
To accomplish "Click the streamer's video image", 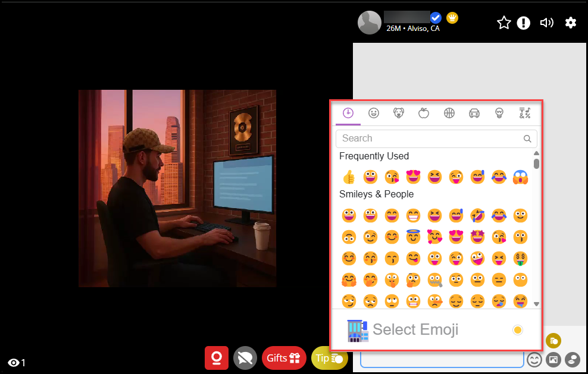I will tap(177, 188).
